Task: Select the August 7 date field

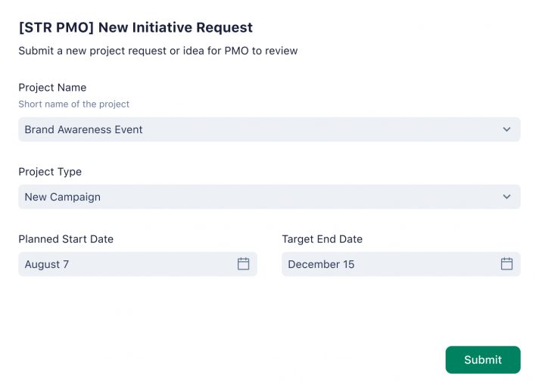Action: (138, 264)
